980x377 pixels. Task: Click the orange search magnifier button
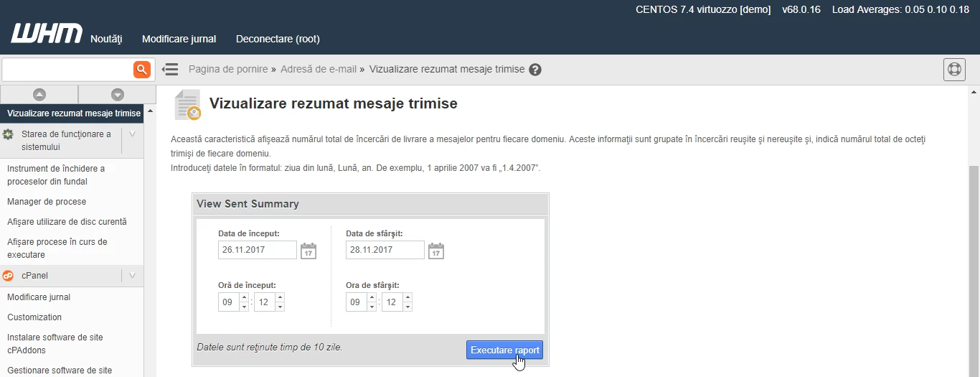(x=142, y=70)
